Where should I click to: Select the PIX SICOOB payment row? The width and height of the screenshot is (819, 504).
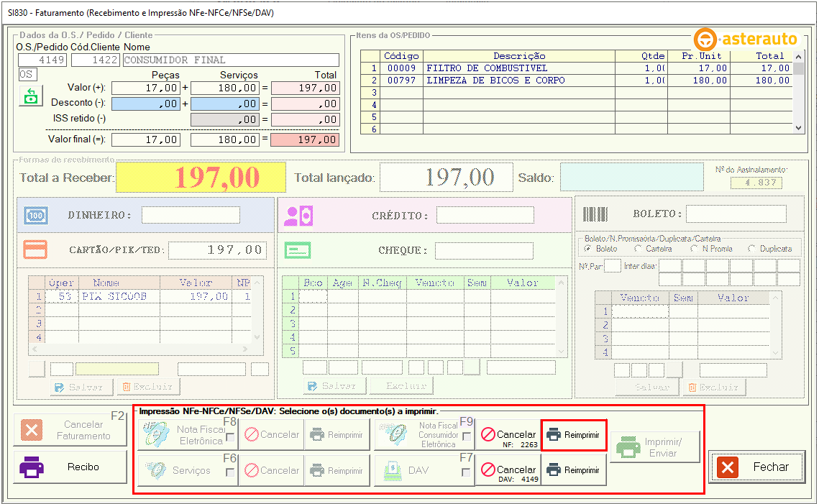(140, 297)
